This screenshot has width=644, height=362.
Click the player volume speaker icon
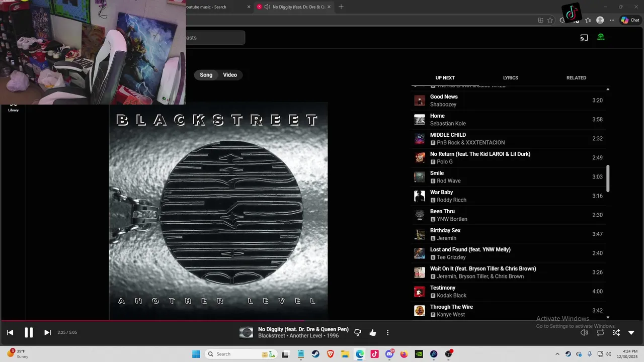pos(584,332)
